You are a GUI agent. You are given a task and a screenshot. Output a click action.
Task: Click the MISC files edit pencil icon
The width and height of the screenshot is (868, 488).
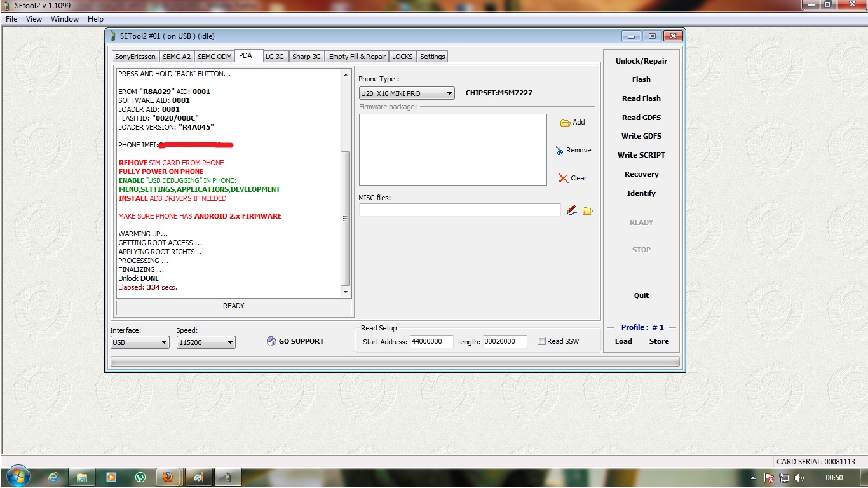pyautogui.click(x=571, y=210)
